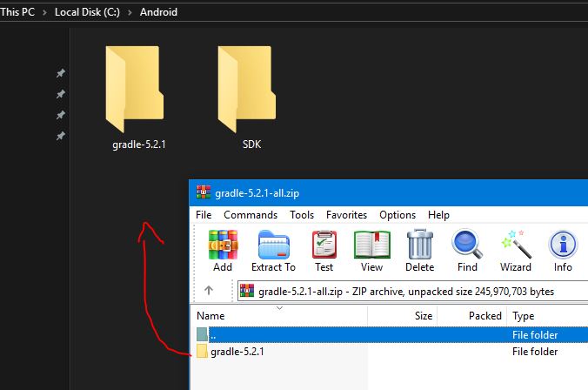588x390 pixels.
Task: Click the Add archive toolbar icon
Action: [x=224, y=245]
